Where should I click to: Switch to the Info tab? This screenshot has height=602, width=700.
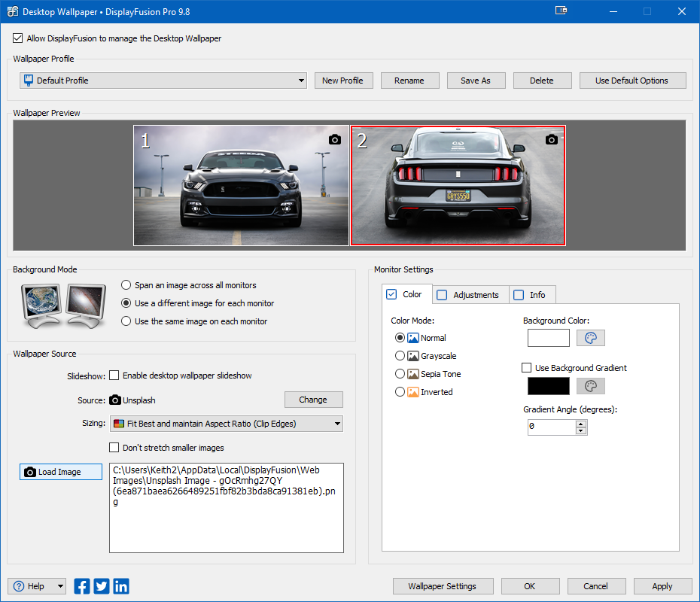pyautogui.click(x=532, y=295)
